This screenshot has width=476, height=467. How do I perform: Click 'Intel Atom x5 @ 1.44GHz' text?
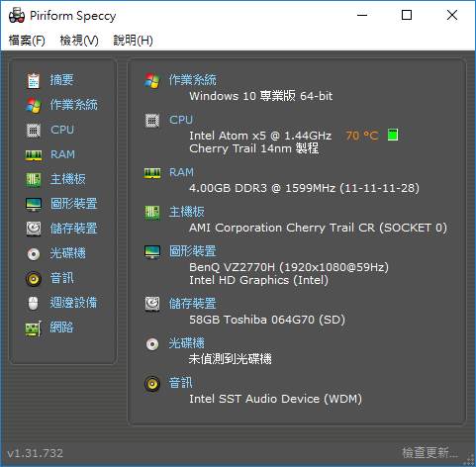(x=260, y=136)
